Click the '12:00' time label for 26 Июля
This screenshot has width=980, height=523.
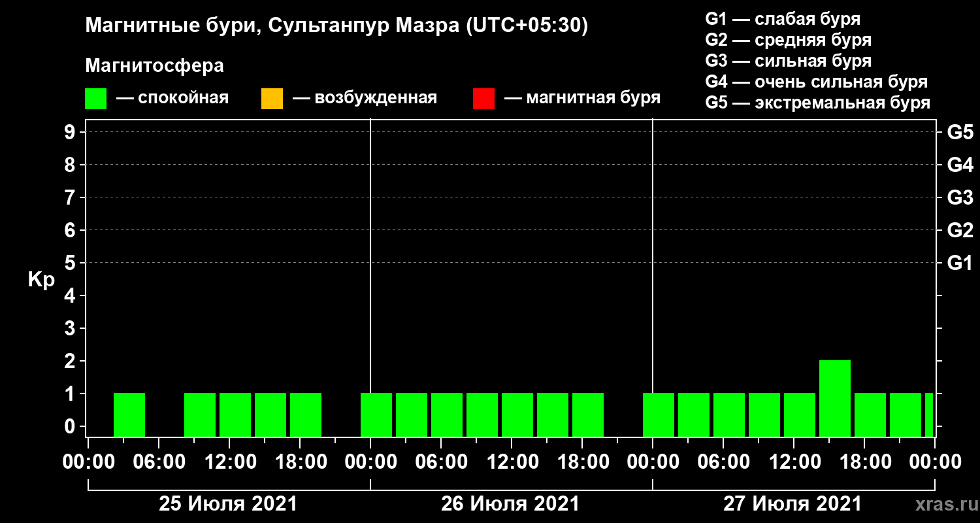coord(512,462)
